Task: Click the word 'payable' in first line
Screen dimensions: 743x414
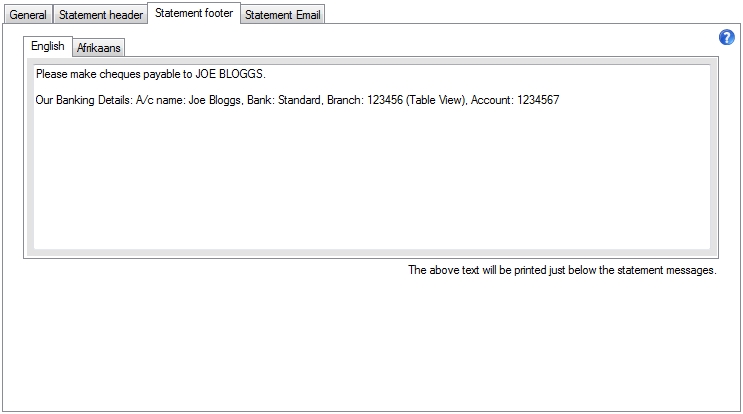Action: click(x=162, y=74)
